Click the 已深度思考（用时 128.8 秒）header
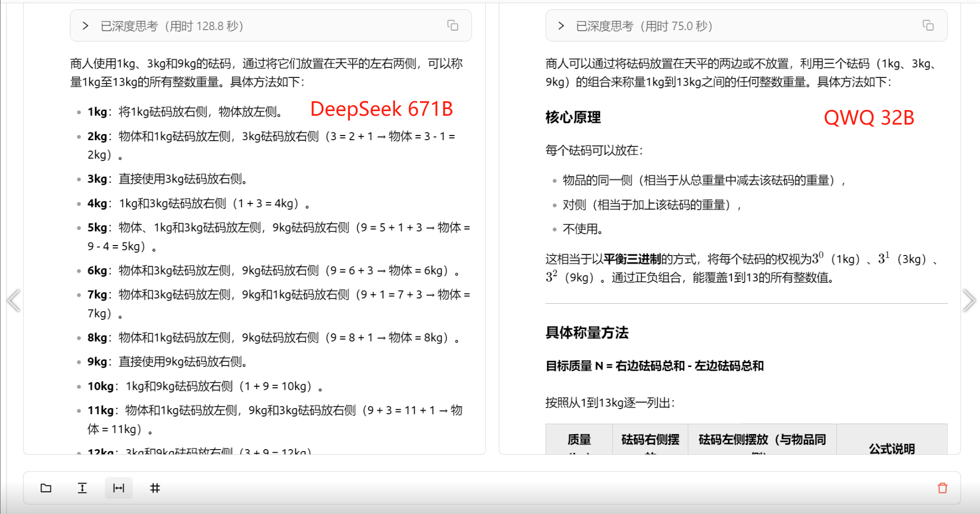The image size is (980, 514). click(x=171, y=25)
